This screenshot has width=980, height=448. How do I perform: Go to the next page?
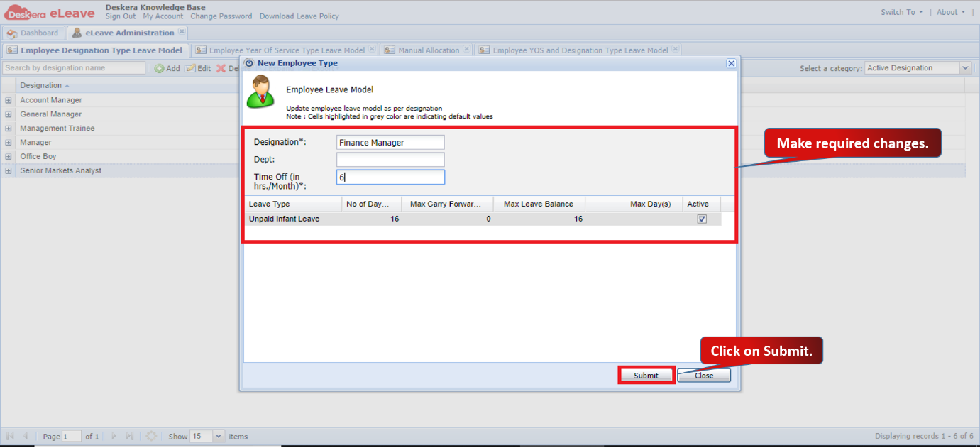tap(114, 436)
